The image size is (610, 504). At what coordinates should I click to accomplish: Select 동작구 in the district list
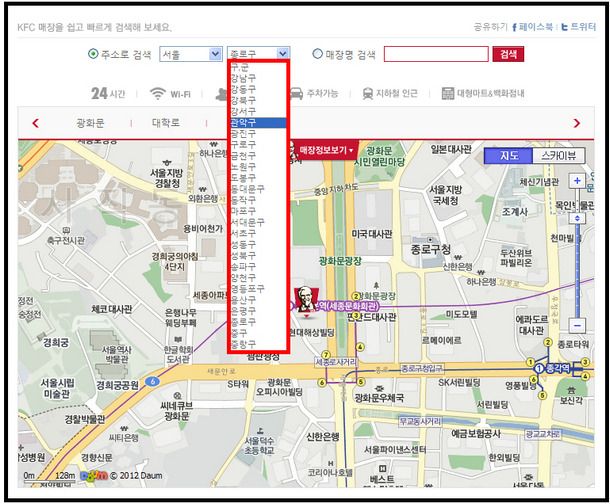click(x=258, y=200)
